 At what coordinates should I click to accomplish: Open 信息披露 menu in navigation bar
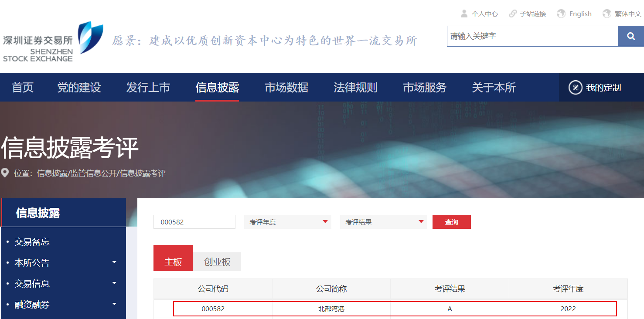tap(217, 88)
